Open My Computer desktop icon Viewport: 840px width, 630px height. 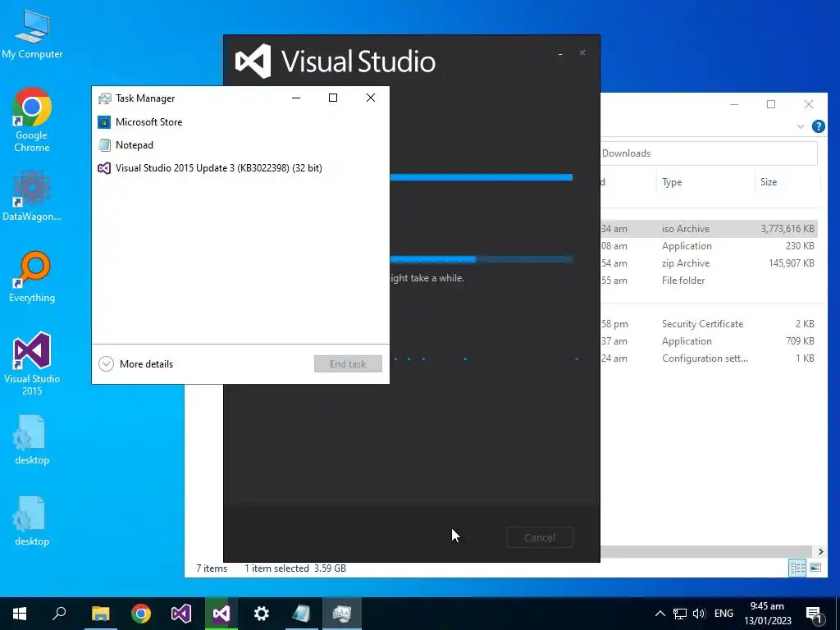click(32, 34)
